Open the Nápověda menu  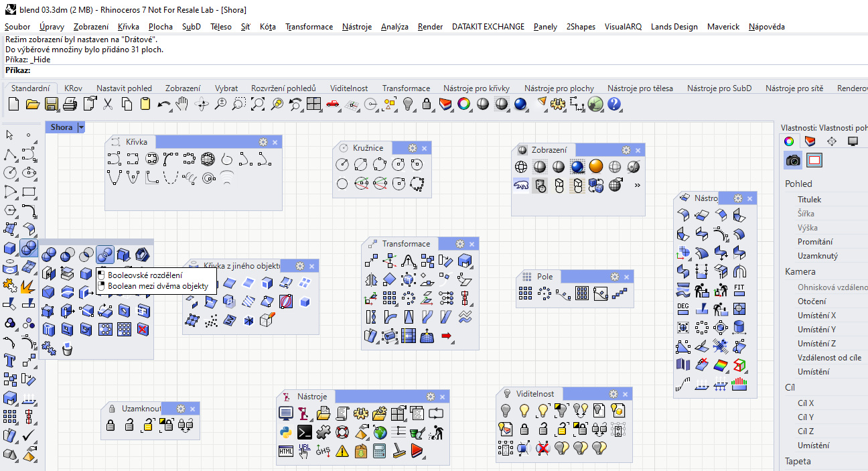[x=766, y=27]
